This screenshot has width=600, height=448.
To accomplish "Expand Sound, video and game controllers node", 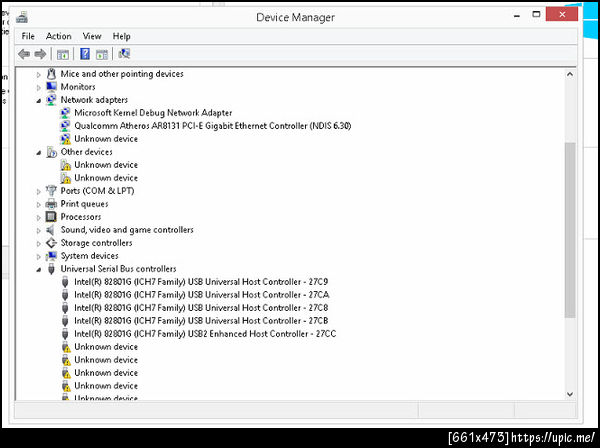I will tap(39, 231).
